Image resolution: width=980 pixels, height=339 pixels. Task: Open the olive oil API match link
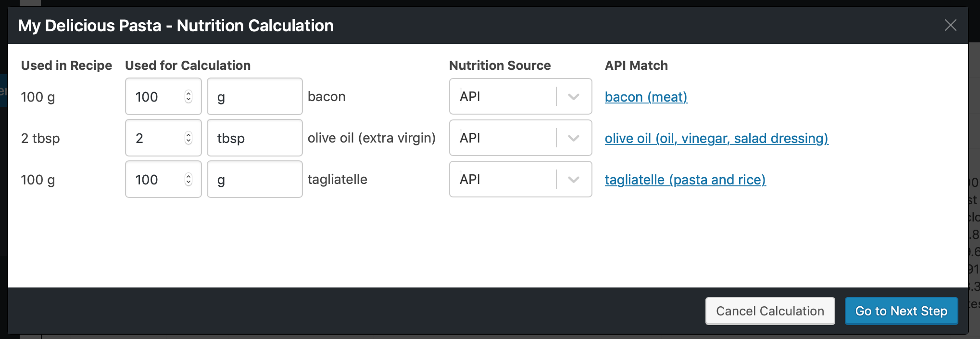click(716, 139)
